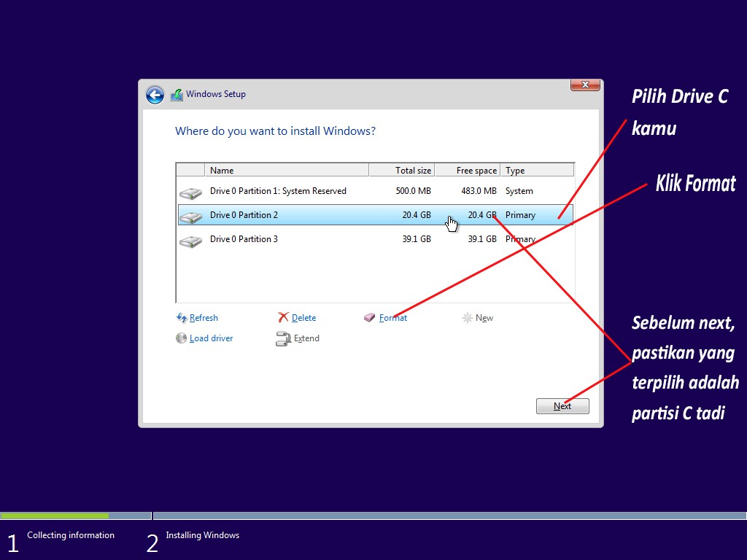Click 39.1 GB free space of Partition 3
Screen dimensions: 747x560
(482, 239)
